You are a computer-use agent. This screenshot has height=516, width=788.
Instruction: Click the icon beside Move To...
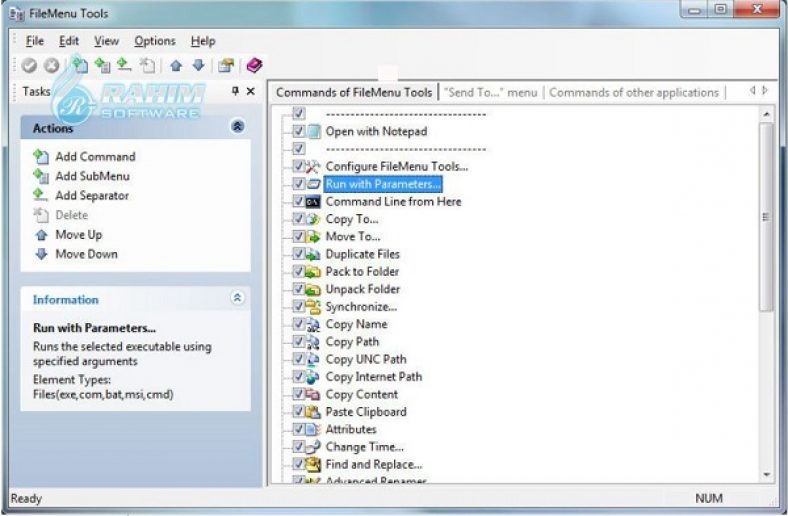(x=314, y=237)
